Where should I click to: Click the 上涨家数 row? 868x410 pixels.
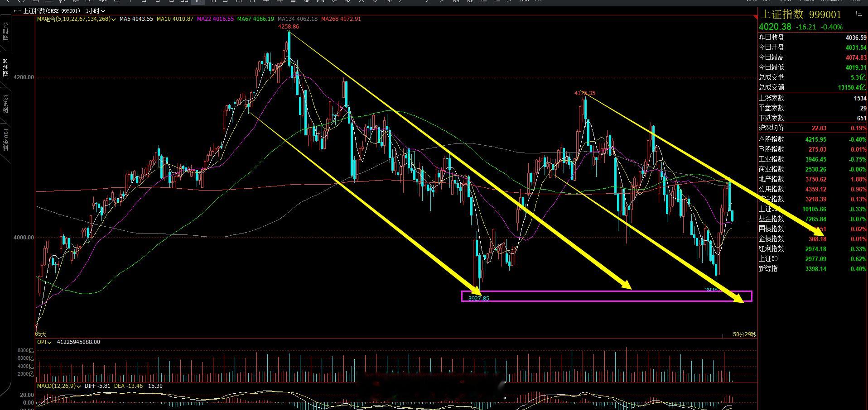(813, 98)
